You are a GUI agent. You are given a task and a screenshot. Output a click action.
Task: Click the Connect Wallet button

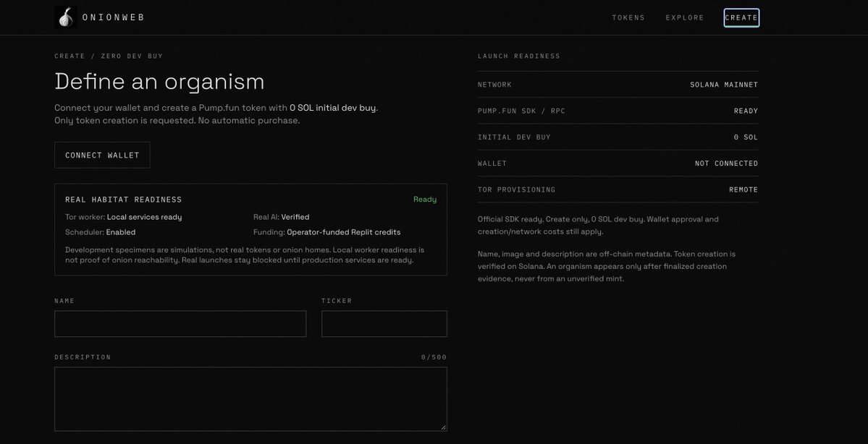point(102,155)
